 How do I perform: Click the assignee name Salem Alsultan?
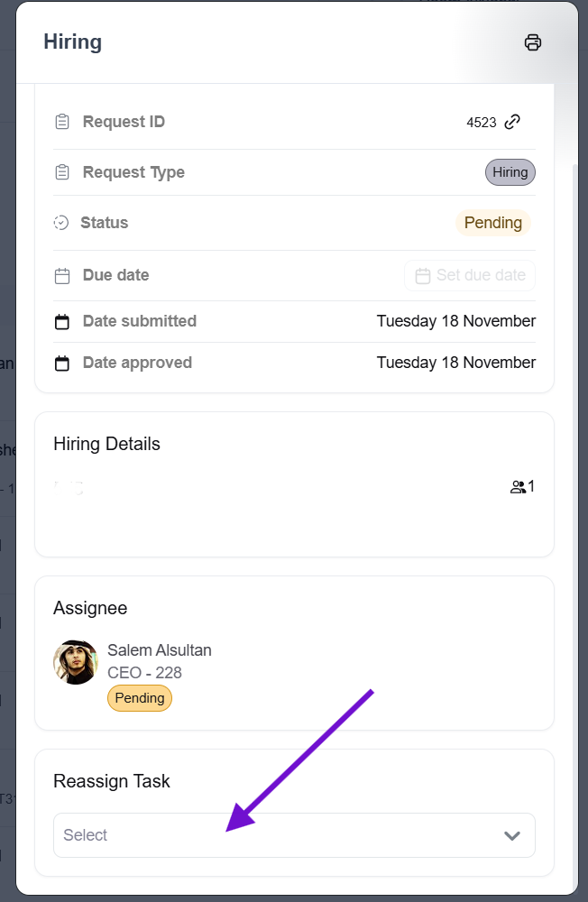click(x=160, y=650)
